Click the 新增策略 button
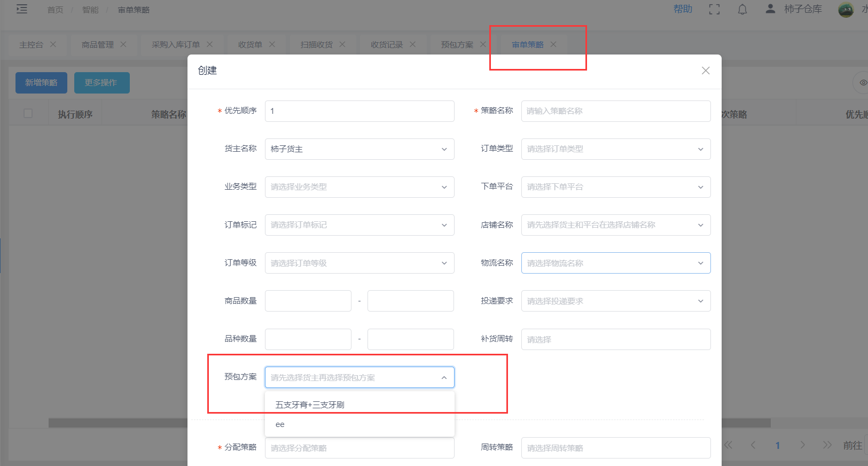This screenshot has width=868, height=466. point(41,83)
